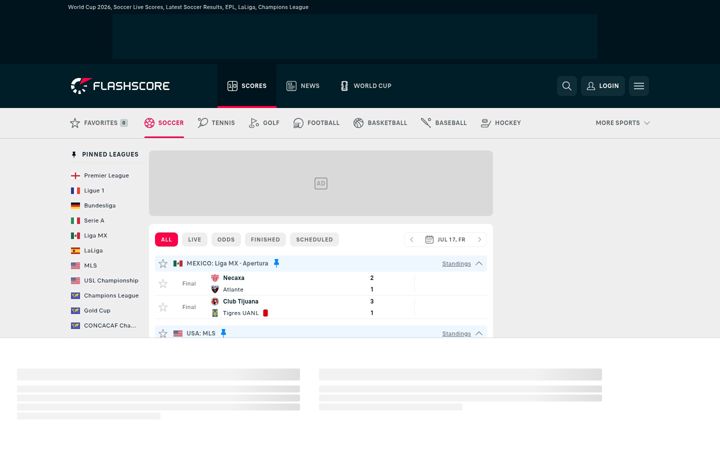Unpin the USA MLS league
The height and width of the screenshot is (450, 720).
click(223, 333)
